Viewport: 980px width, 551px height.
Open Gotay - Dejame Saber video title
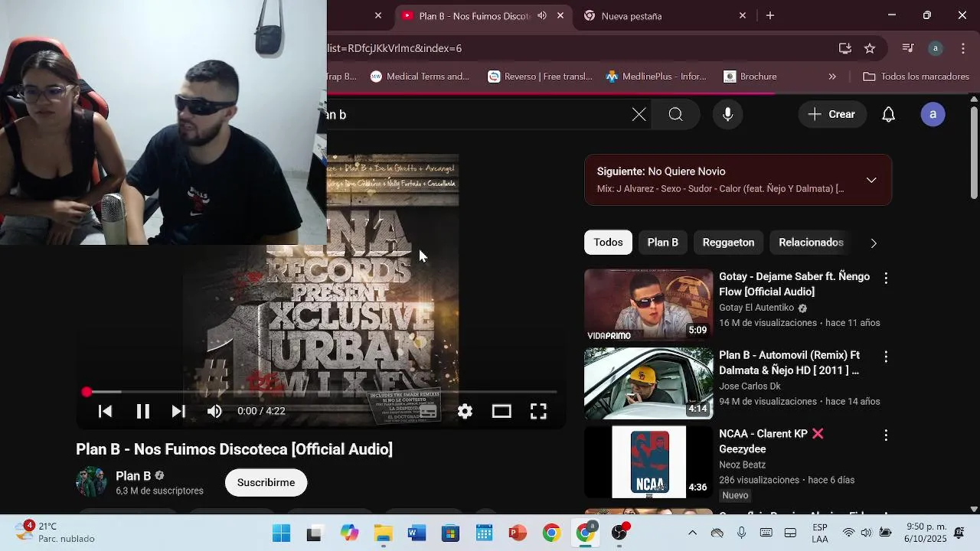pyautogui.click(x=794, y=284)
